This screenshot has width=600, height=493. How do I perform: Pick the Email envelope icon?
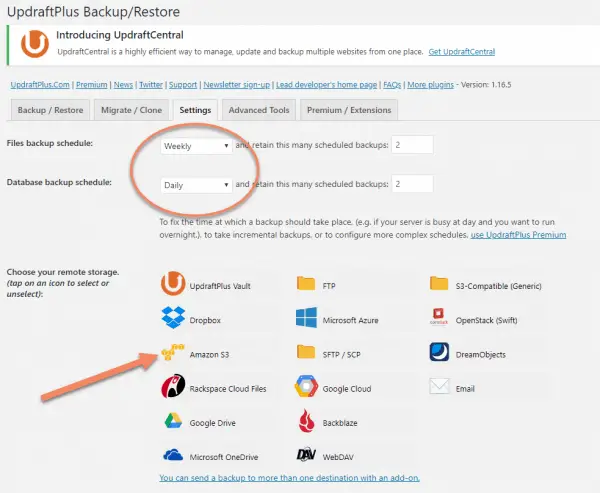pyautogui.click(x=439, y=386)
